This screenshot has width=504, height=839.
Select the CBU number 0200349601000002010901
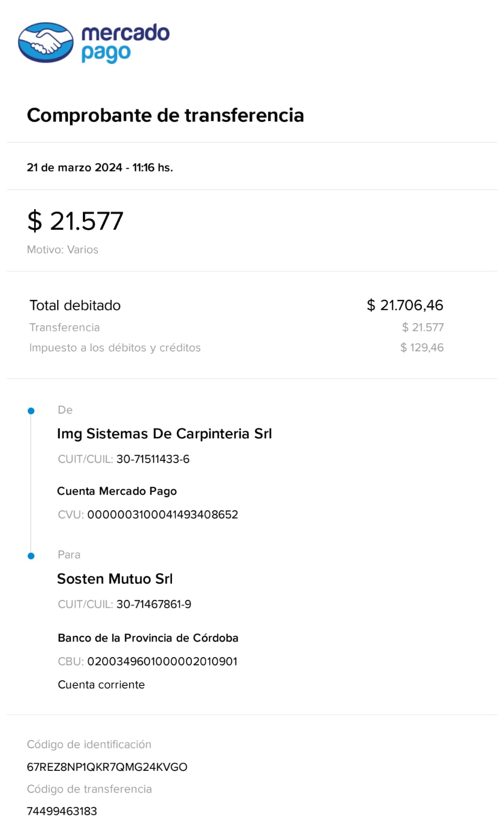162,662
